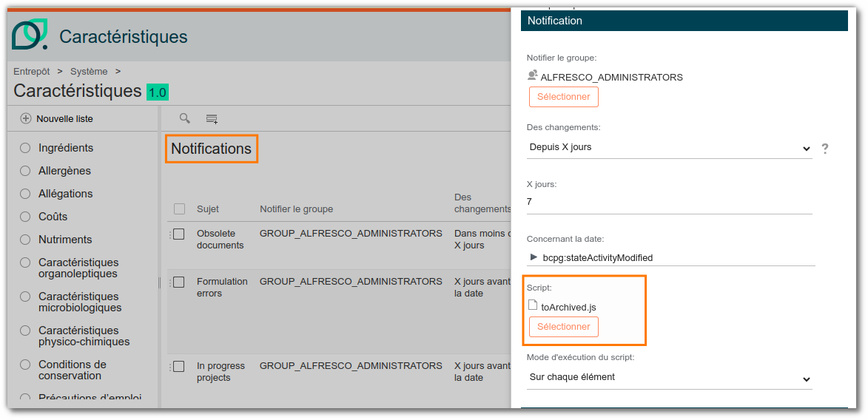Select Caractéristiques physico-chimiques radio button
868x420 pixels.
(25, 331)
